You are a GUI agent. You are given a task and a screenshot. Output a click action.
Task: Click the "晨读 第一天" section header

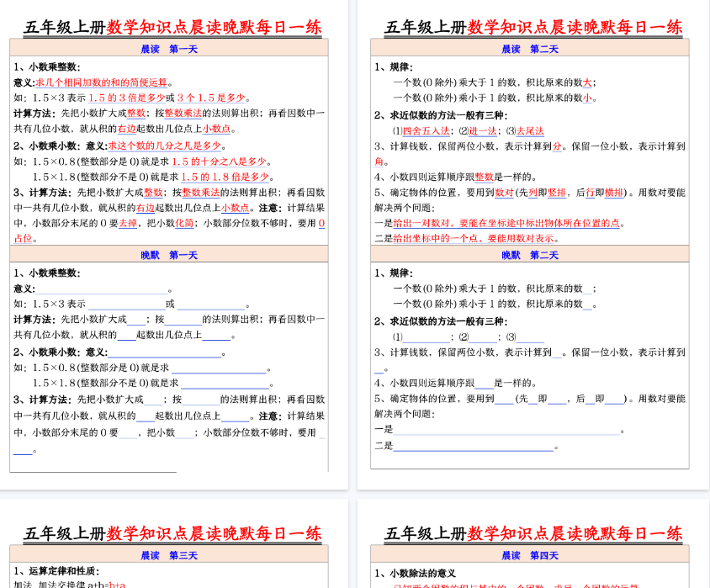point(168,49)
